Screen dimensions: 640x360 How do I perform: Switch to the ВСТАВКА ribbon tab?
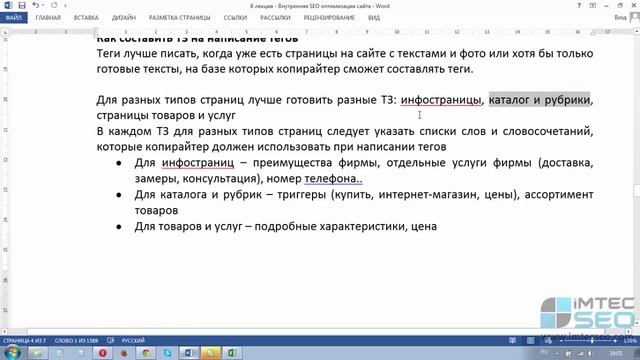[x=86, y=18]
